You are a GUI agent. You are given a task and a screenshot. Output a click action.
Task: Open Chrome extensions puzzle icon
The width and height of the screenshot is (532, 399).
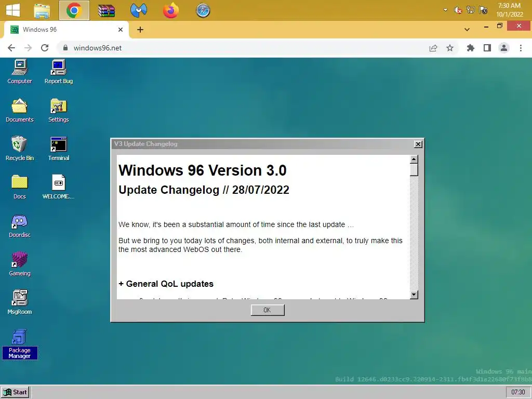[x=470, y=48]
